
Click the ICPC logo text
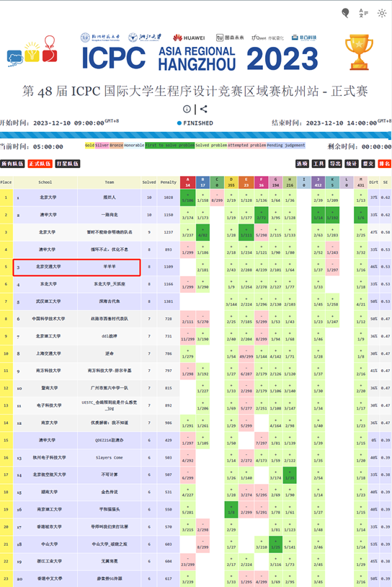coord(114,58)
